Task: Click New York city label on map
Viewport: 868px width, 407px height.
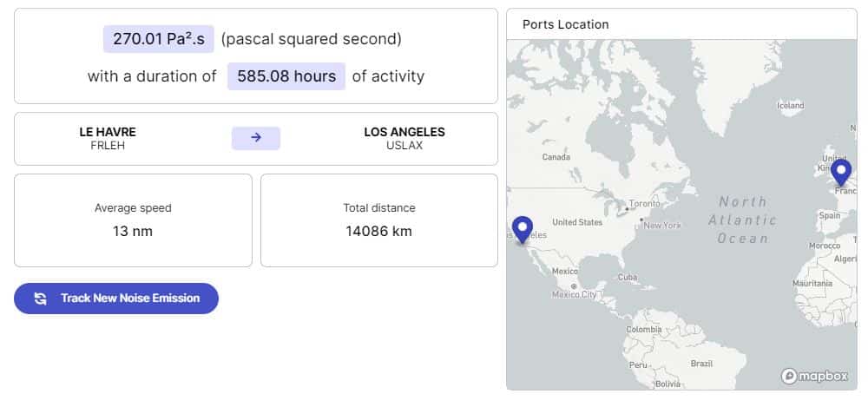Action: point(662,226)
